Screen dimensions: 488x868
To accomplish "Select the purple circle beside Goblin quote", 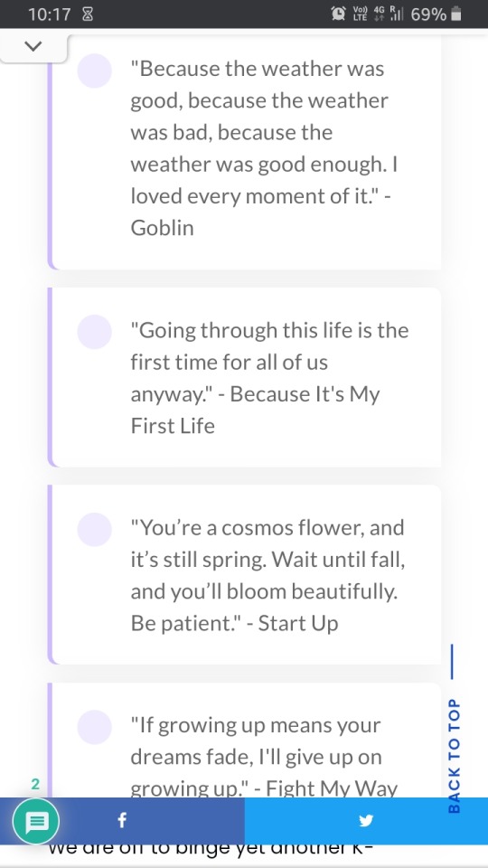I will tap(95, 71).
